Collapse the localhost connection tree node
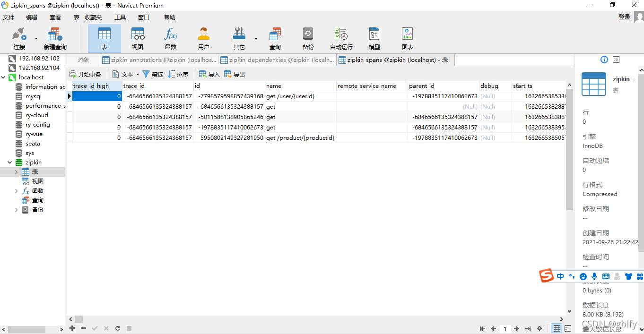This screenshot has height=334, width=644. (x=3, y=77)
